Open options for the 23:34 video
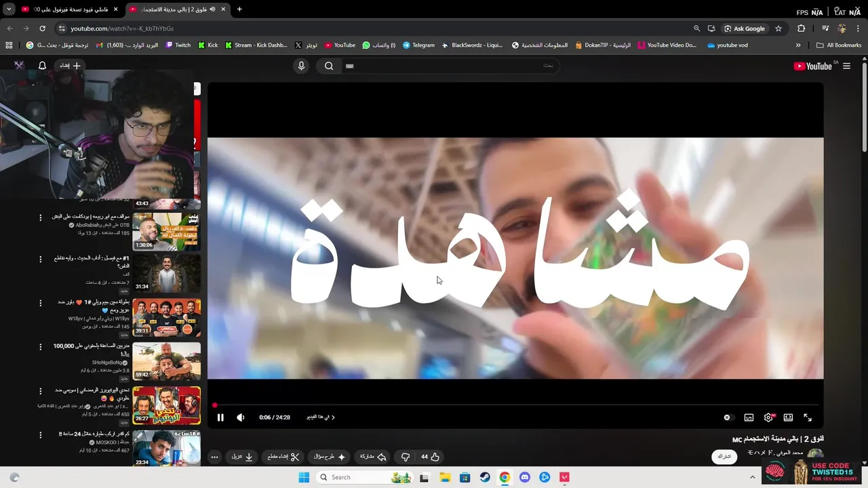868x488 pixels. [x=41, y=435]
